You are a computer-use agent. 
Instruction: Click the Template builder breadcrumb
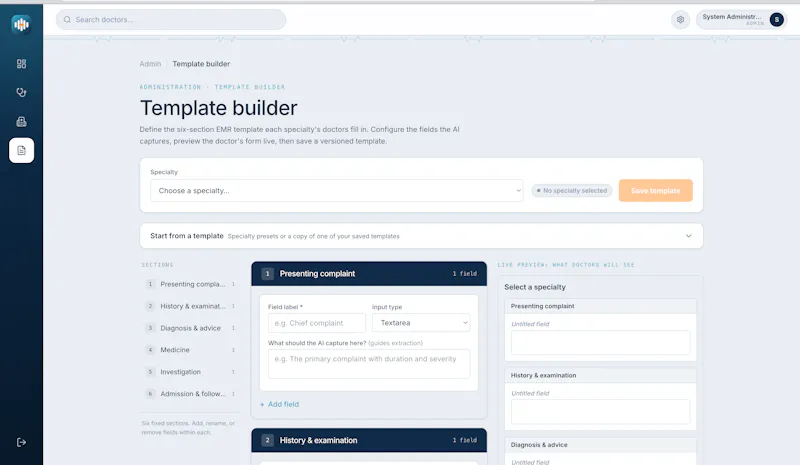[201, 64]
